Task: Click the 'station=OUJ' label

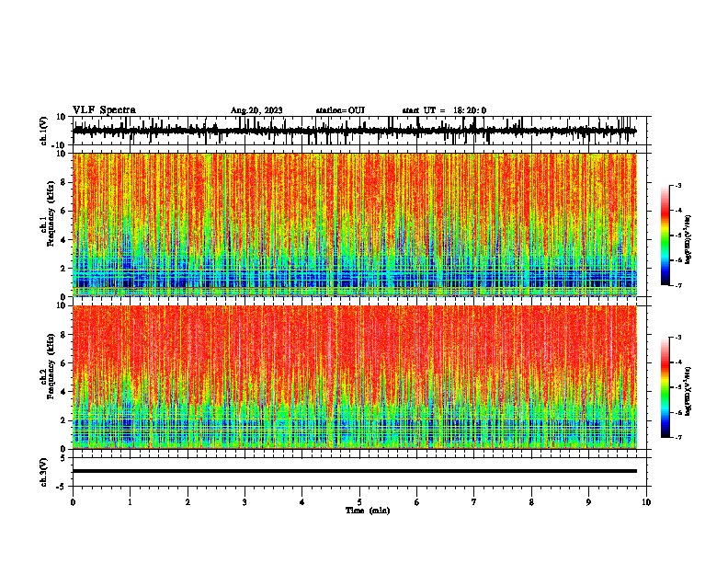Action: point(340,110)
